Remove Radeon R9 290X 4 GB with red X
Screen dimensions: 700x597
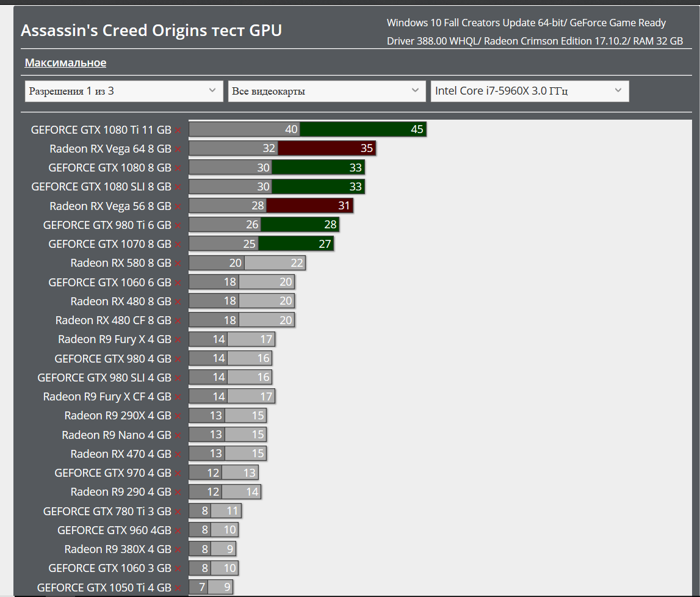coord(178,416)
